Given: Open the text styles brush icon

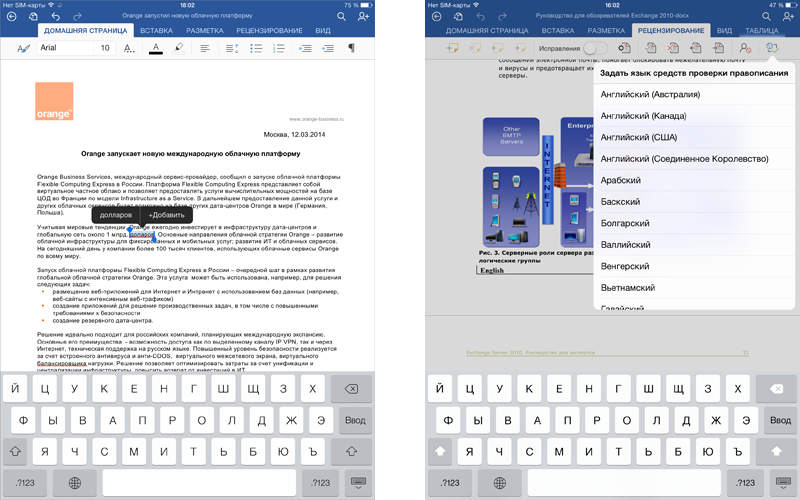Looking at the screenshot, I should click(x=23, y=48).
